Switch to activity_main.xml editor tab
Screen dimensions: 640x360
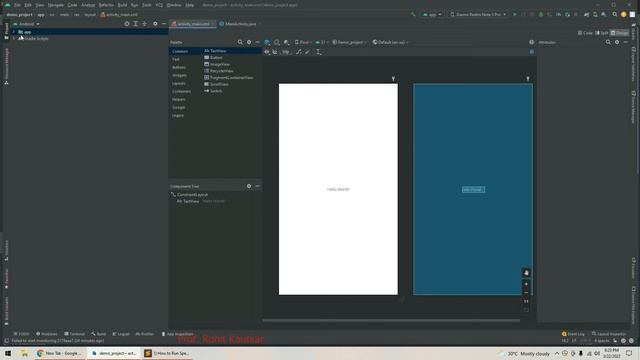pyautogui.click(x=193, y=24)
